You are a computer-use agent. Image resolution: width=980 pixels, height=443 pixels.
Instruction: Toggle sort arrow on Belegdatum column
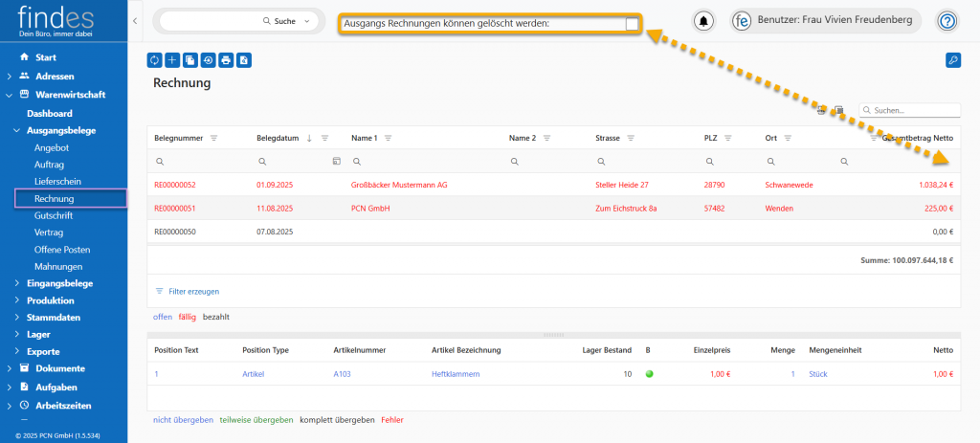tap(309, 138)
